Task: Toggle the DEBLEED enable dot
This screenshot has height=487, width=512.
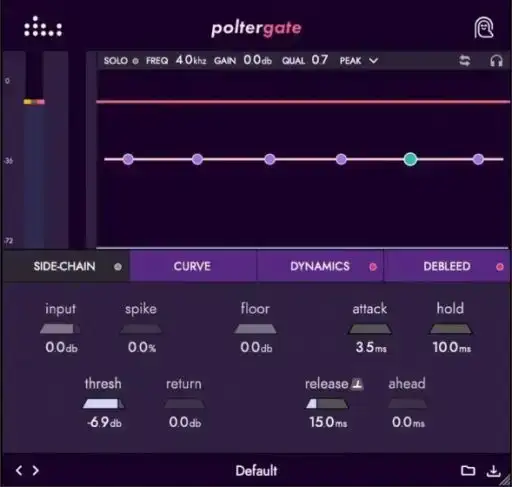Action: tap(500, 267)
